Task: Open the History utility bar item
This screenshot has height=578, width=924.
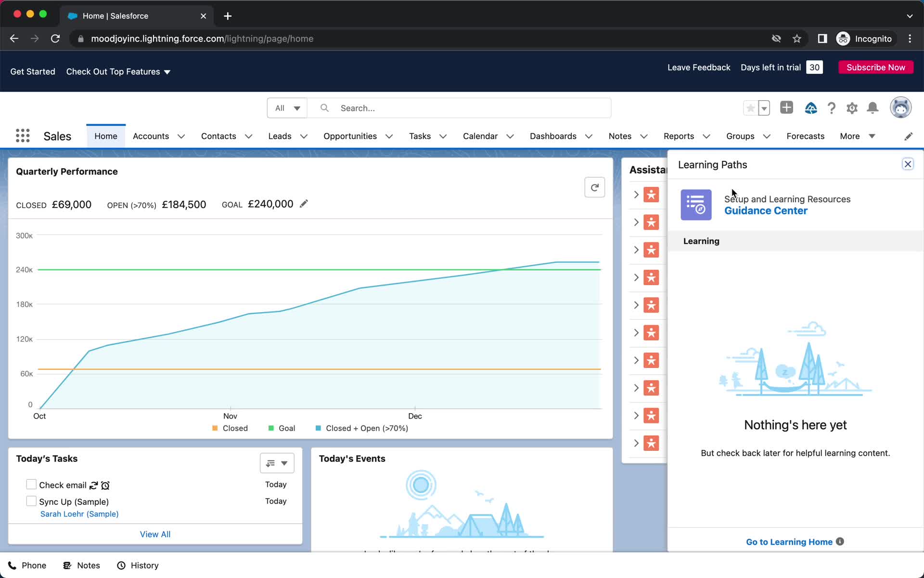Action: coord(138,565)
